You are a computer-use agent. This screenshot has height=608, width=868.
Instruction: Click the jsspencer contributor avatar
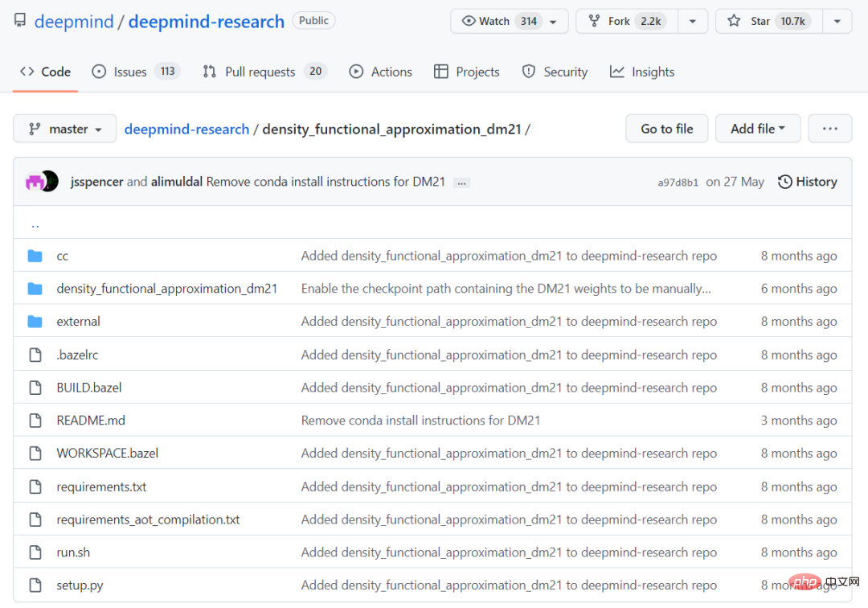click(x=35, y=182)
